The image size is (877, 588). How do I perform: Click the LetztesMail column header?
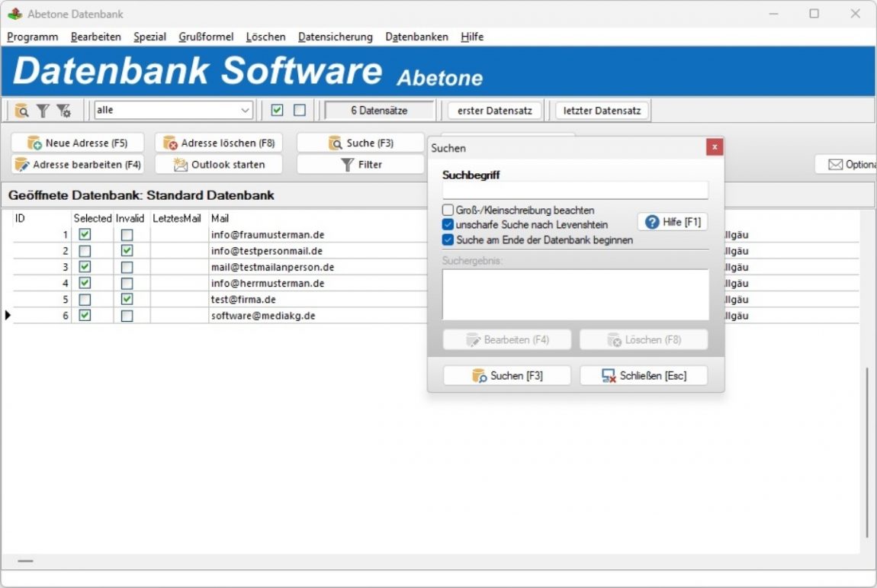pos(177,218)
